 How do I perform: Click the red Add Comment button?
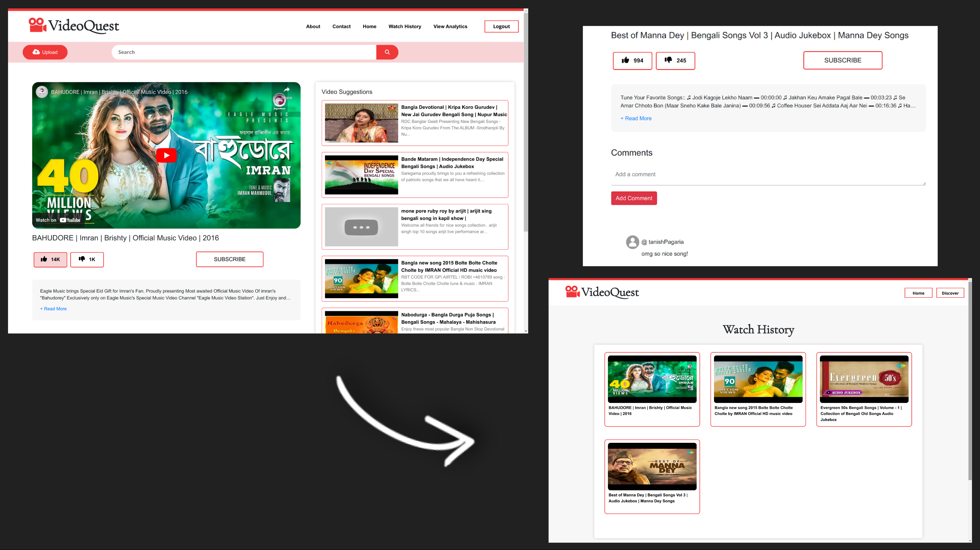pyautogui.click(x=633, y=198)
